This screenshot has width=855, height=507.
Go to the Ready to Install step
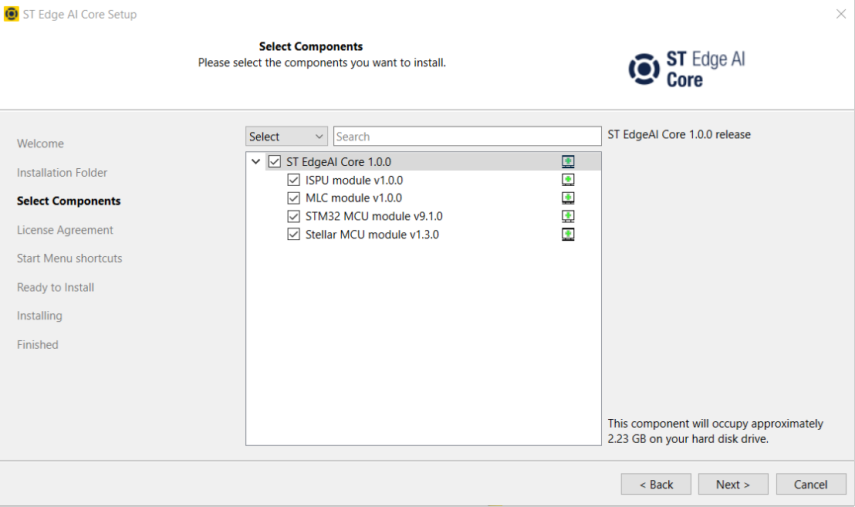pyautogui.click(x=56, y=287)
